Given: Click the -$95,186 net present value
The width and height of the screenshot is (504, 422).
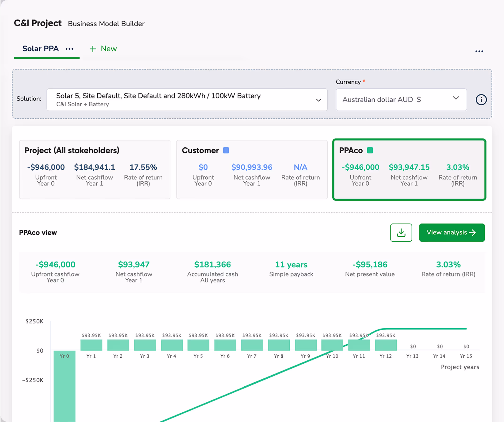Looking at the screenshot, I should click(370, 265).
